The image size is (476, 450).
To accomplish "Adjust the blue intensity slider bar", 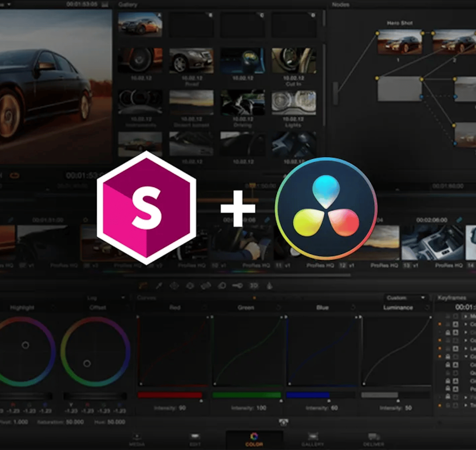I will pos(308,395).
